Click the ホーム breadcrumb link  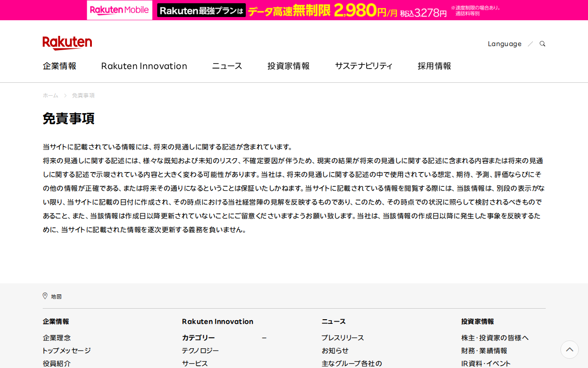click(x=50, y=95)
